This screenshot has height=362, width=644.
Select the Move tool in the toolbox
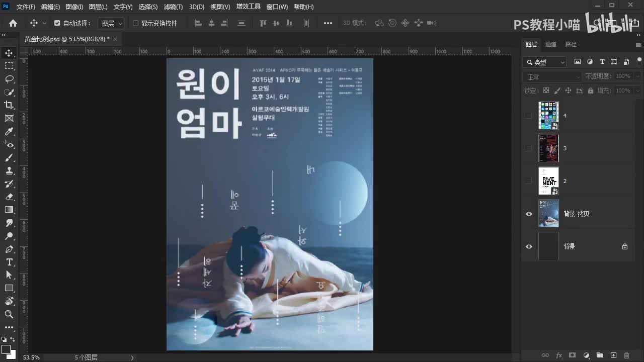click(x=9, y=53)
